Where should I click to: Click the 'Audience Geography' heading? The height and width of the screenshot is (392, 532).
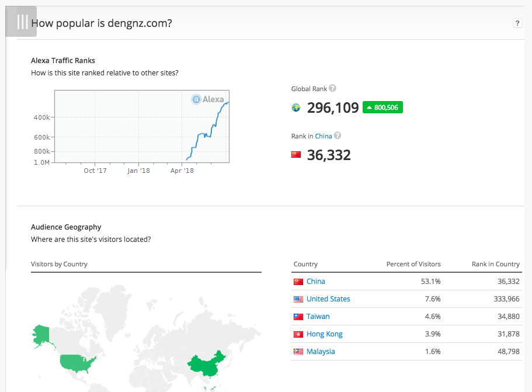[x=66, y=227]
